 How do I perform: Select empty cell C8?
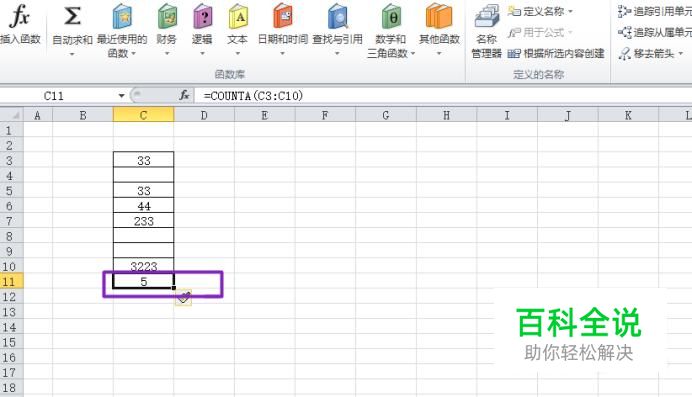(143, 236)
